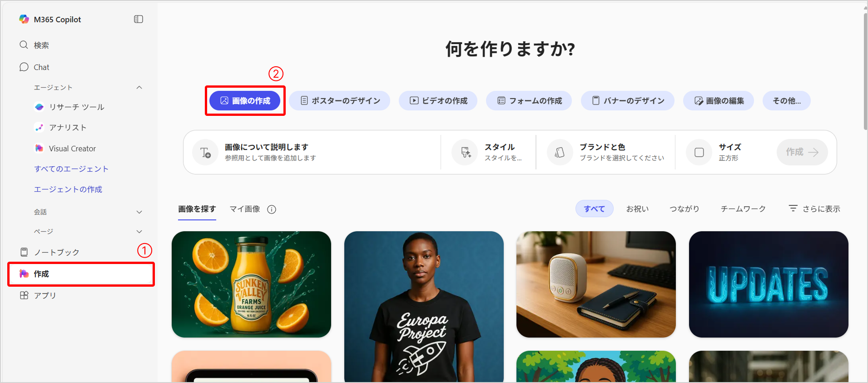This screenshot has width=868, height=383.
Task: Open the UPDATES neon text thumbnail
Action: (769, 284)
